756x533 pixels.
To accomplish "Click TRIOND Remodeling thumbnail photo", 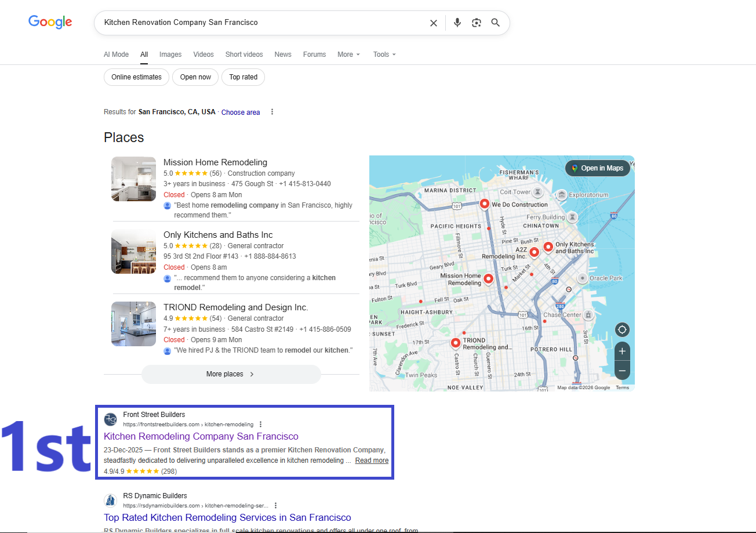I will click(134, 324).
